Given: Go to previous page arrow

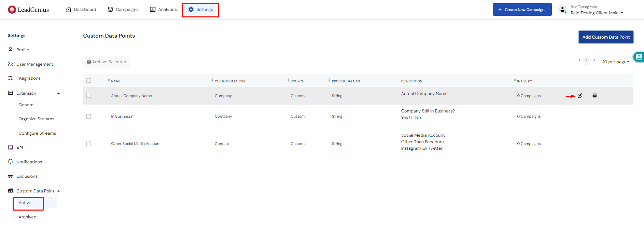Looking at the screenshot, I should tap(579, 60).
